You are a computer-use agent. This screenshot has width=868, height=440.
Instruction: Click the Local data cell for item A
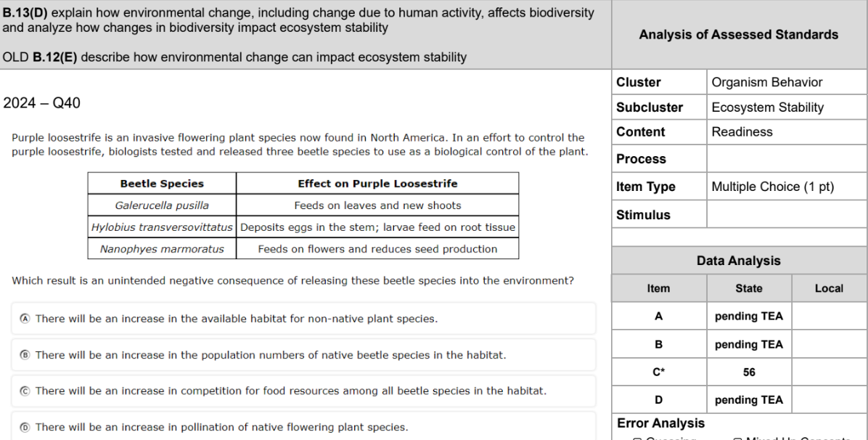[830, 317]
